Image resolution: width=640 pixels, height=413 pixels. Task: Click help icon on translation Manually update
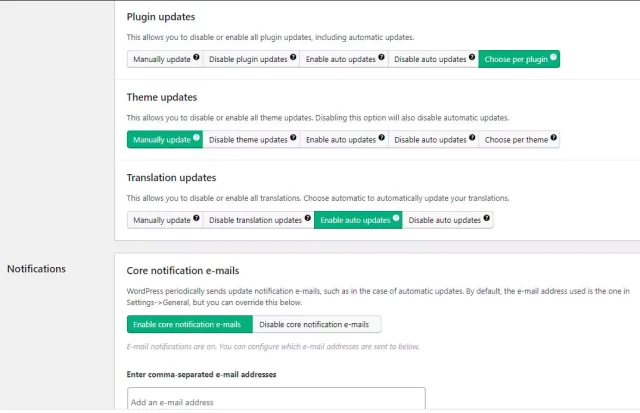click(196, 219)
